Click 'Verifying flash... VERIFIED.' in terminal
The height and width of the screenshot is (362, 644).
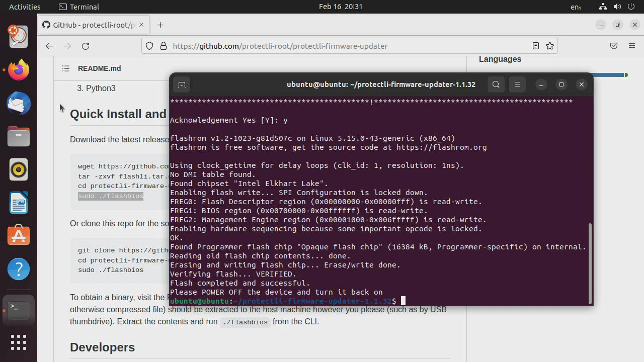233,274
